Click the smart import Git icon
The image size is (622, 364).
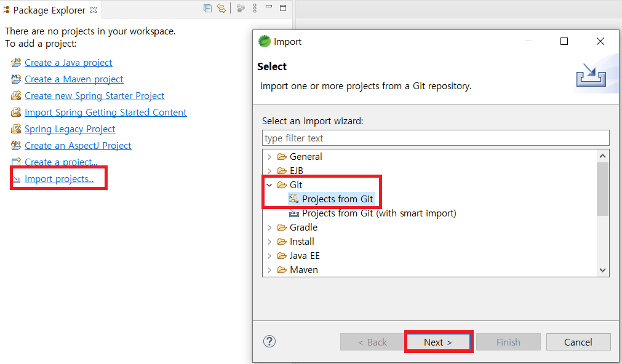(x=294, y=213)
